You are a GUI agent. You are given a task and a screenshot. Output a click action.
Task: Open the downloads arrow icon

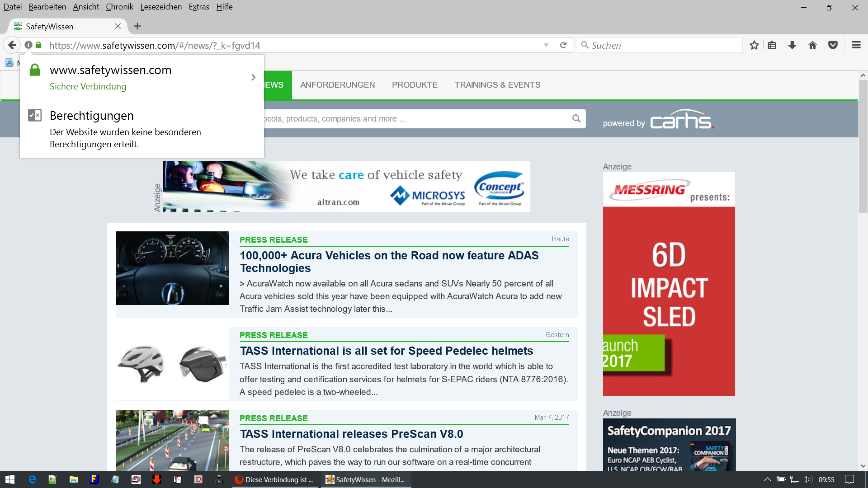[792, 45]
